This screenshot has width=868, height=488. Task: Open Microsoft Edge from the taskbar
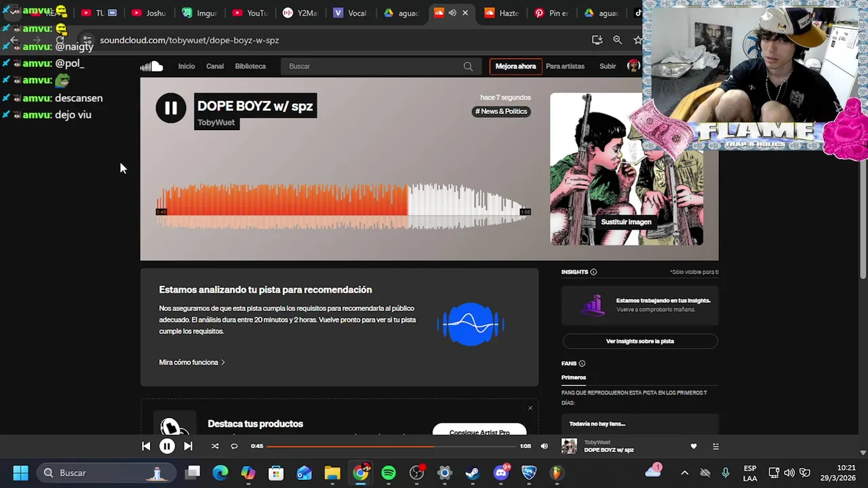click(x=220, y=472)
